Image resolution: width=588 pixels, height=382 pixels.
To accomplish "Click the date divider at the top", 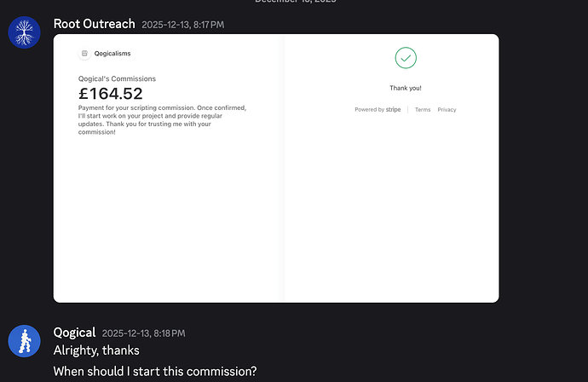I will tap(295, 3).
